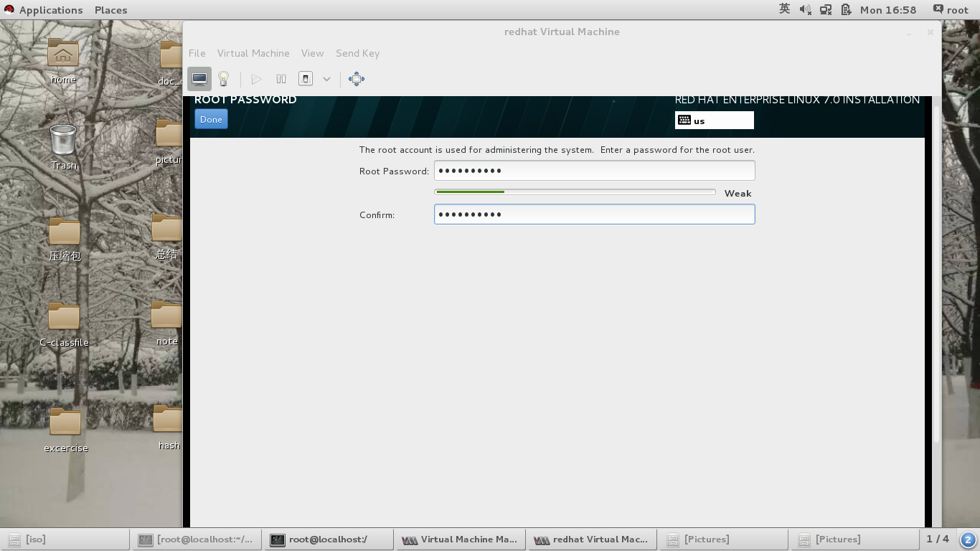Switch VM window to fullscreen view

tap(357, 79)
